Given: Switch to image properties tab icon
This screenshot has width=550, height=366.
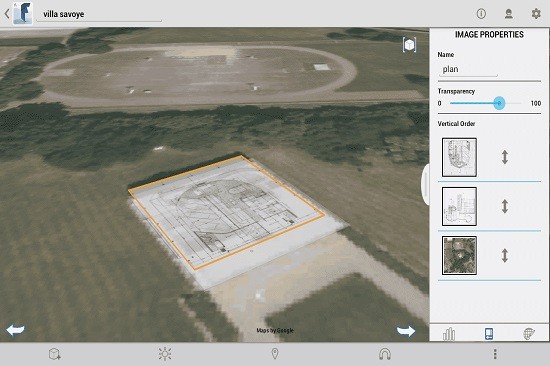Looking at the screenshot, I should 489,334.
